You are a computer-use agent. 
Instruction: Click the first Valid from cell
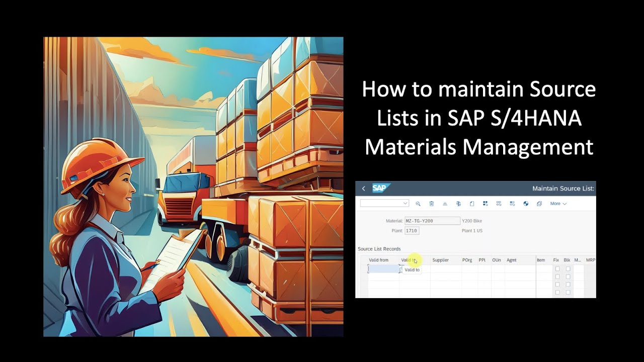click(x=384, y=269)
